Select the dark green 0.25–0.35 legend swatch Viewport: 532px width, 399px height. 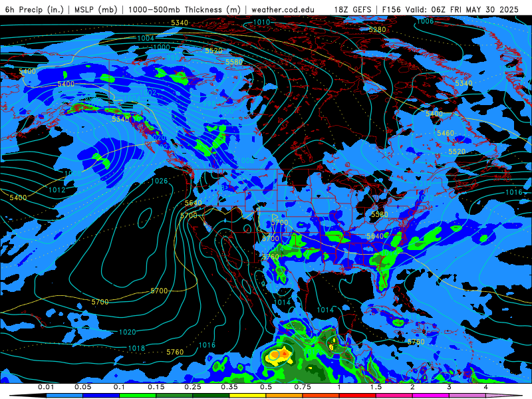click(211, 396)
